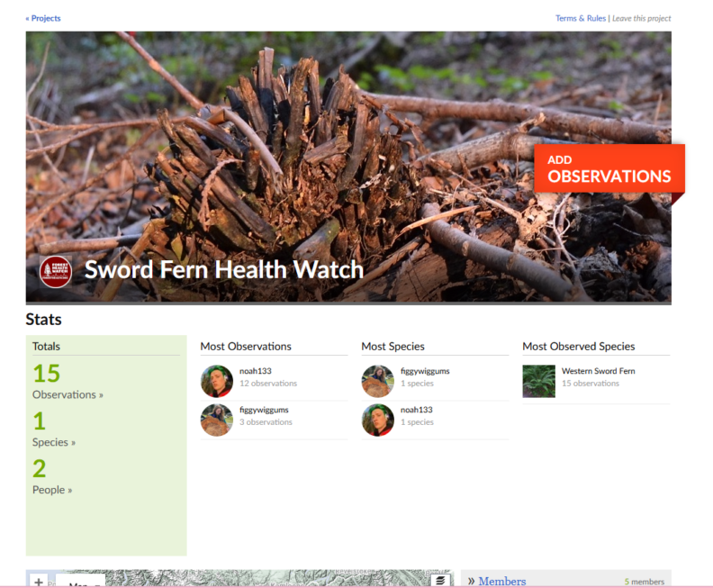Open Western Sword Fern species name
Screen dimensions: 713x588
pyautogui.click(x=599, y=371)
